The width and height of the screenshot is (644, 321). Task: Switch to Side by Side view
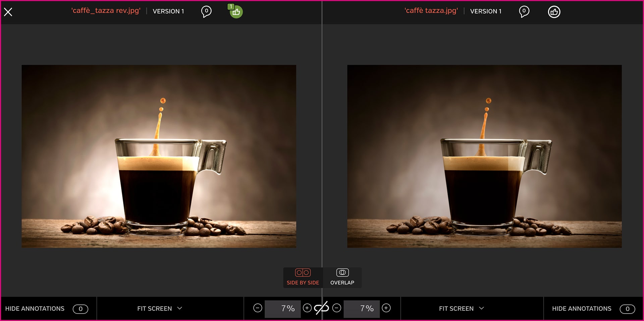[x=303, y=277]
